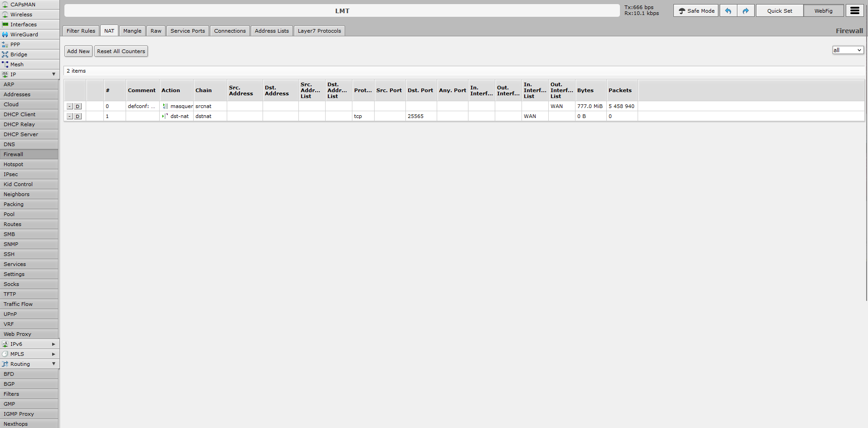
Task: Sort by the Dst. Port column header
Action: (x=421, y=90)
